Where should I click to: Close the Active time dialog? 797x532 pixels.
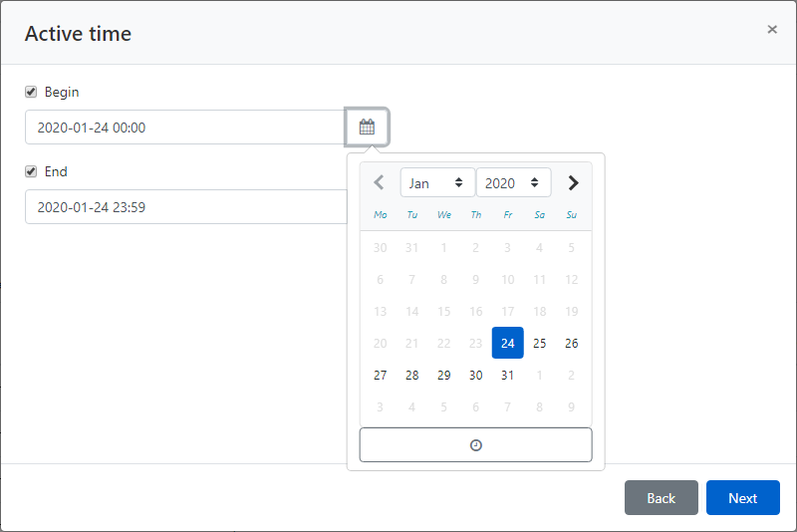click(772, 30)
